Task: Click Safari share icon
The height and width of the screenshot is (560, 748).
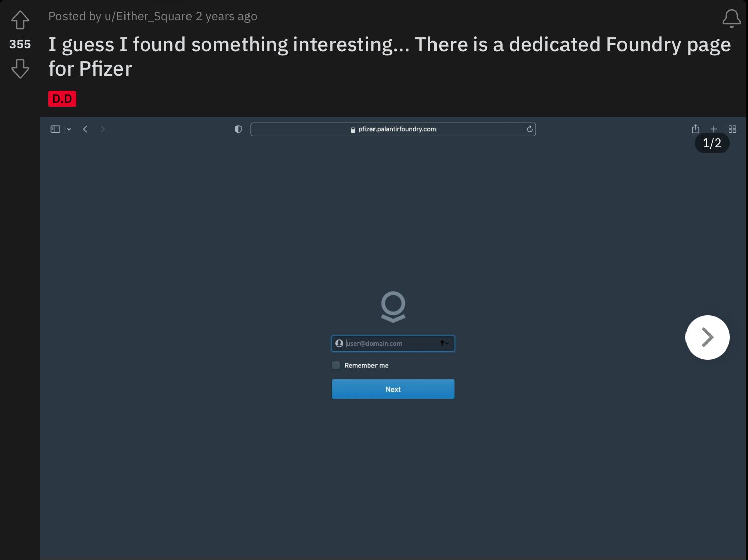Action: click(695, 129)
